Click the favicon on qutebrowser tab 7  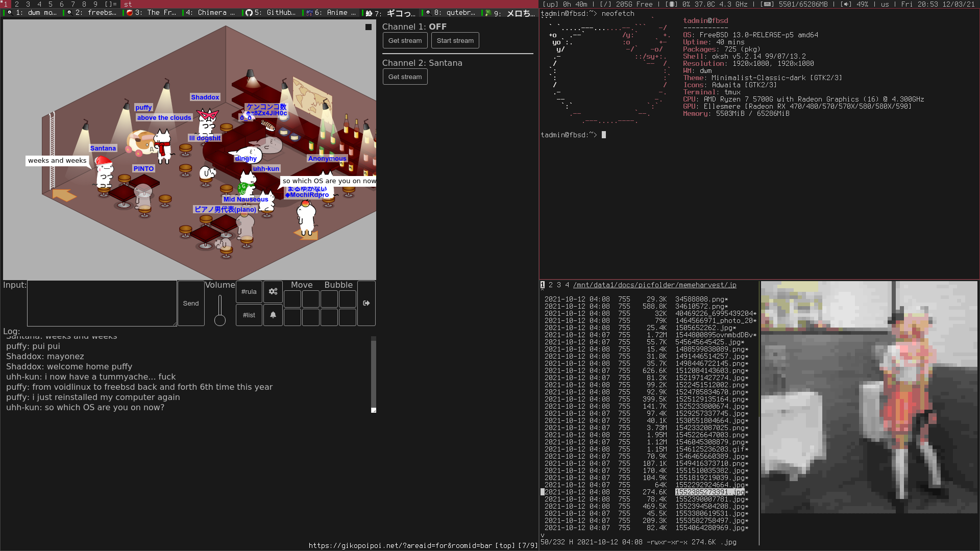click(369, 13)
